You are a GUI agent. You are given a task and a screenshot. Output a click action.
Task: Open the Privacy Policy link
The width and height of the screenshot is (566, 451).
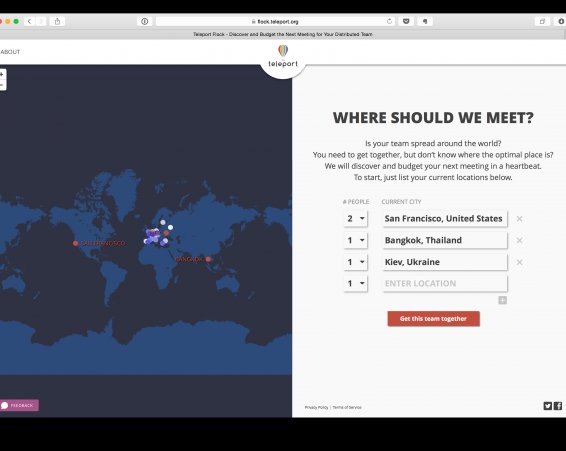[x=316, y=407]
